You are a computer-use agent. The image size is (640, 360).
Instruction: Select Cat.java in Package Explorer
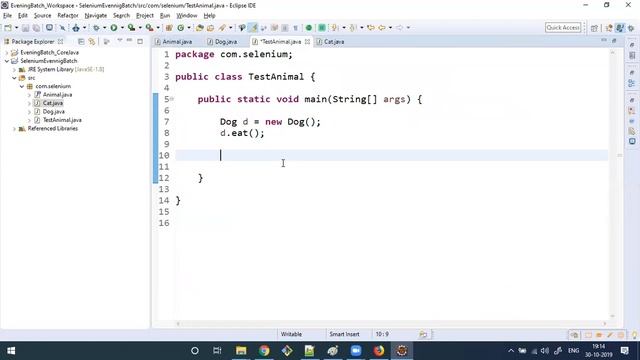53,103
